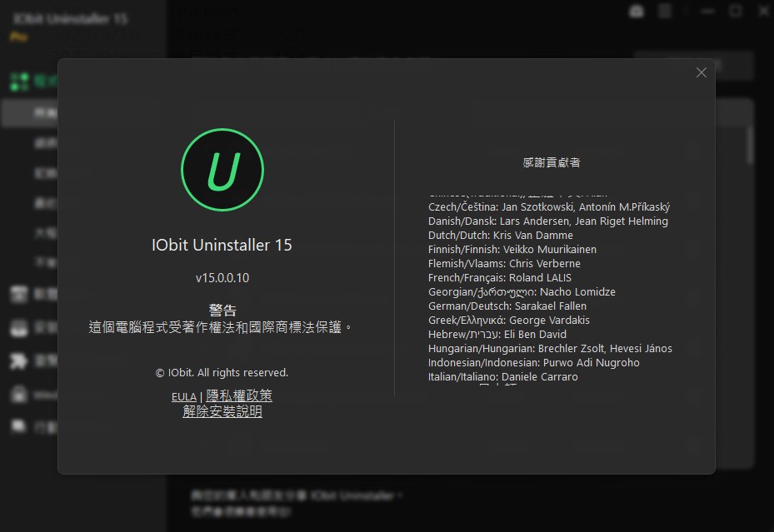The image size is (774, 532).
Task: Minimize the IObit Uninstaller window
Action: [710, 11]
